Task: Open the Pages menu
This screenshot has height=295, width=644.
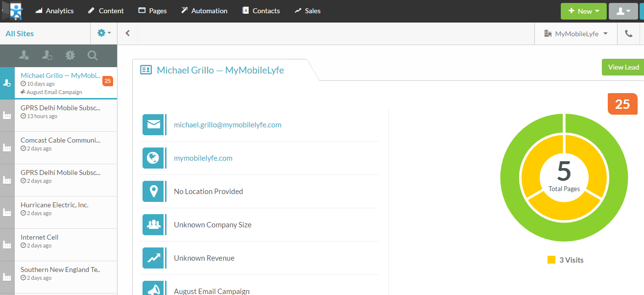Action: click(152, 11)
